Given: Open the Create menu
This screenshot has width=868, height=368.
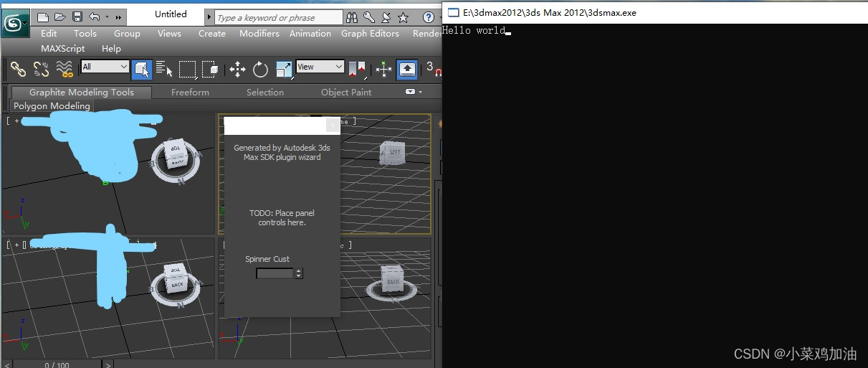Looking at the screenshot, I should [212, 33].
